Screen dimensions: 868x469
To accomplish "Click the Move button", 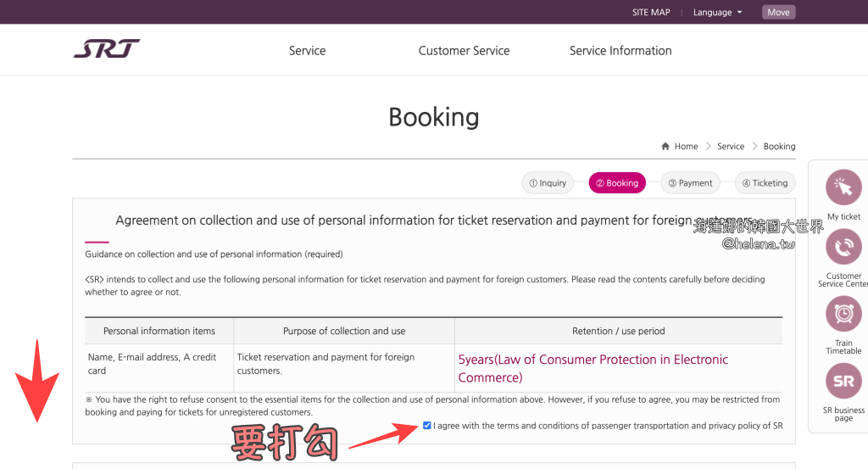I will point(778,13).
